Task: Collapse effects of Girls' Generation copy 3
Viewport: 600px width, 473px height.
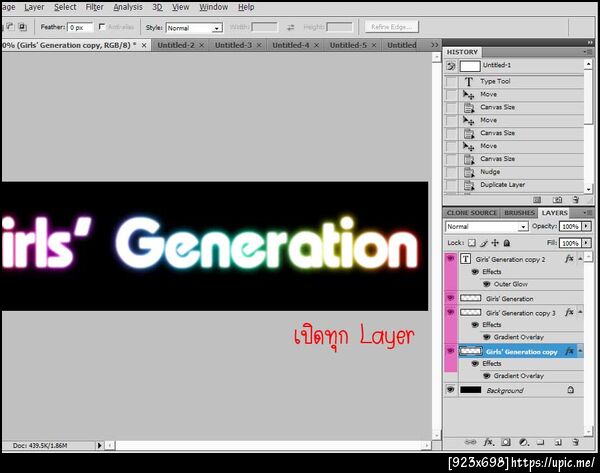Action: pos(580,313)
